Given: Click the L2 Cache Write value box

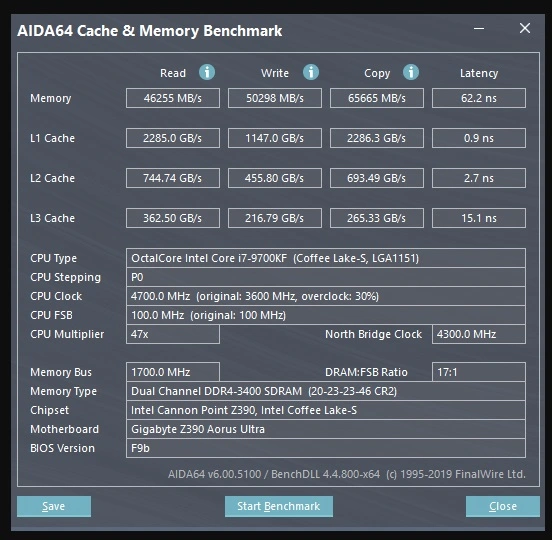Looking at the screenshot, I should click(275, 178).
